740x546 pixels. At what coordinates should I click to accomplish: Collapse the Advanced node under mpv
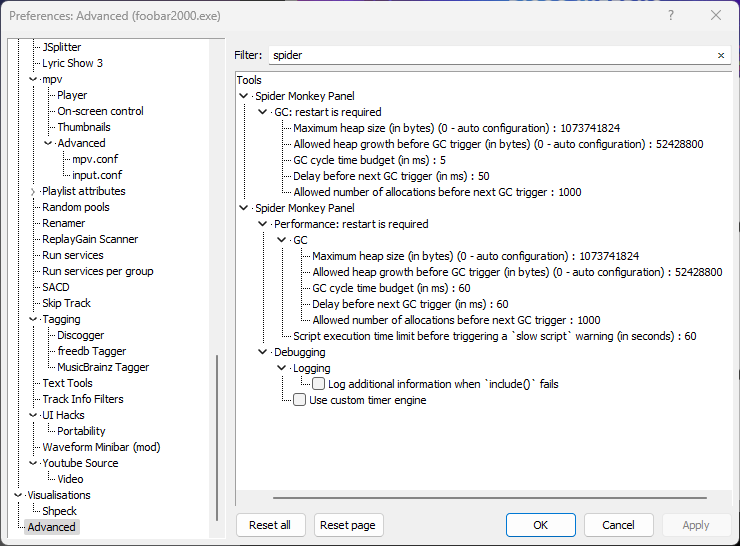[x=48, y=143]
